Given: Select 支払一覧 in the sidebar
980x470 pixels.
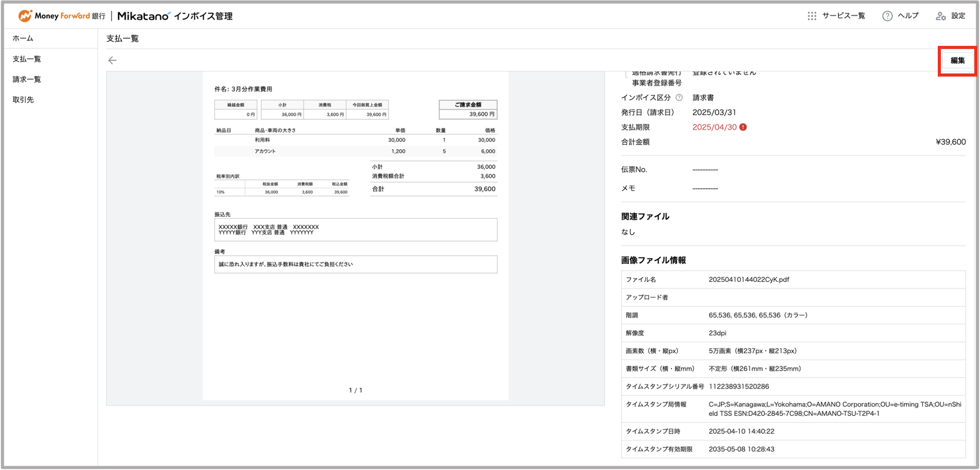Looking at the screenshot, I should [x=27, y=59].
